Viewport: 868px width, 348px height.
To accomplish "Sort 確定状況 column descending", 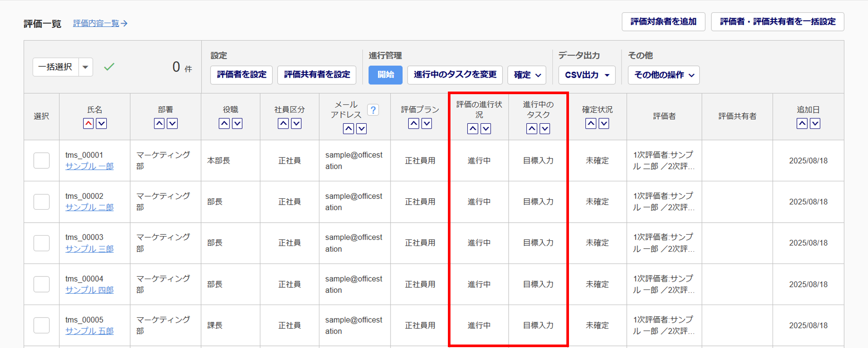I will click(x=604, y=124).
